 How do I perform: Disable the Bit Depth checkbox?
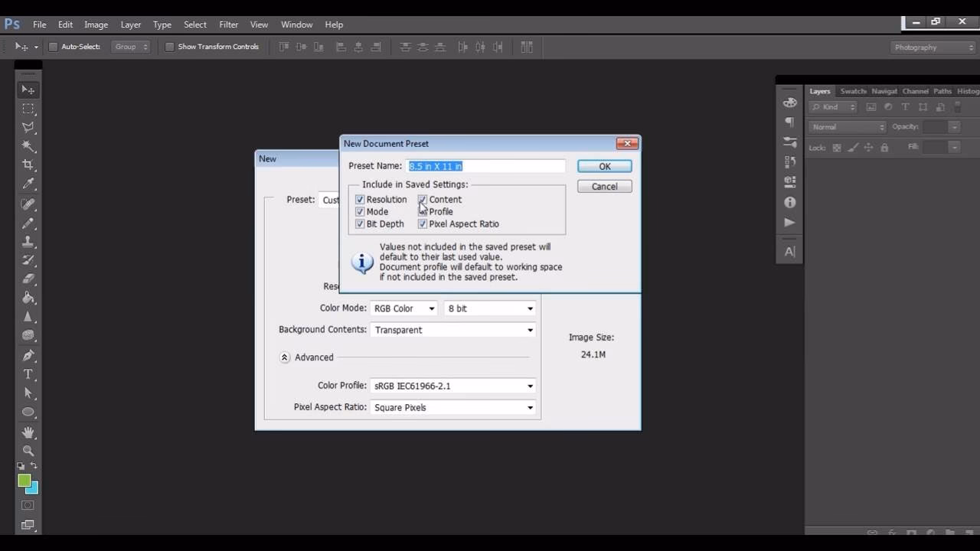pyautogui.click(x=360, y=223)
